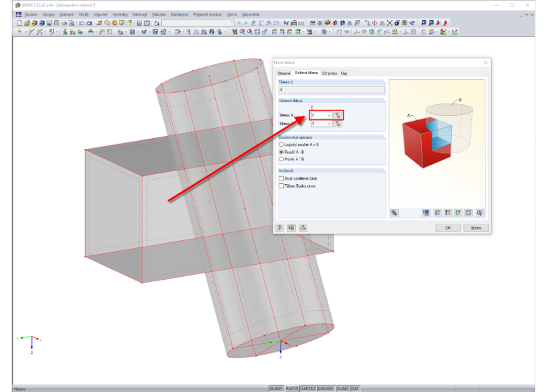
Task: Switch to the Složená tělesa tab
Action: coord(306,73)
